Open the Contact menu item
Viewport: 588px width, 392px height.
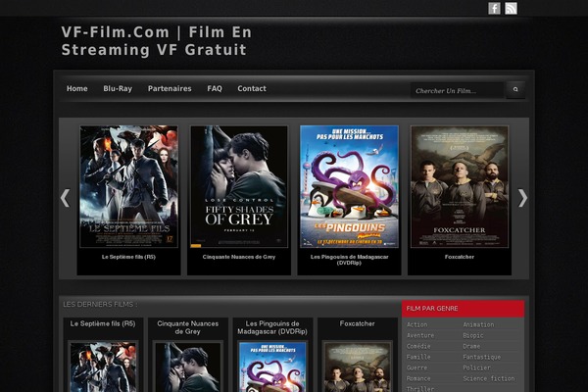coord(252,88)
